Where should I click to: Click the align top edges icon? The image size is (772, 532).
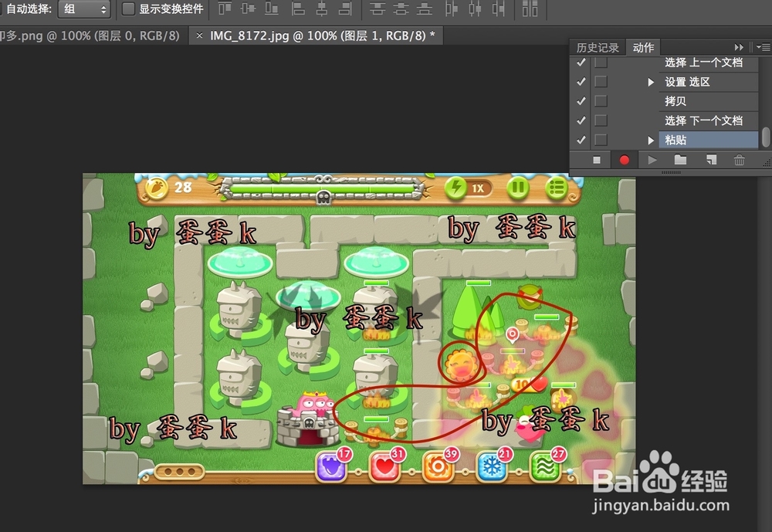tap(225, 8)
